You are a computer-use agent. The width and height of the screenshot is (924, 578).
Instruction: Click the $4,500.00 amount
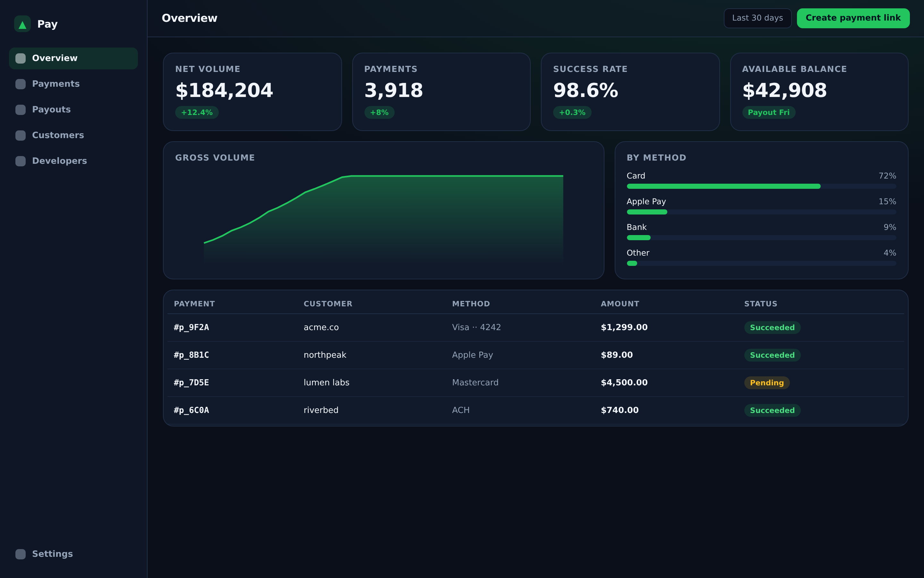pyautogui.click(x=624, y=383)
